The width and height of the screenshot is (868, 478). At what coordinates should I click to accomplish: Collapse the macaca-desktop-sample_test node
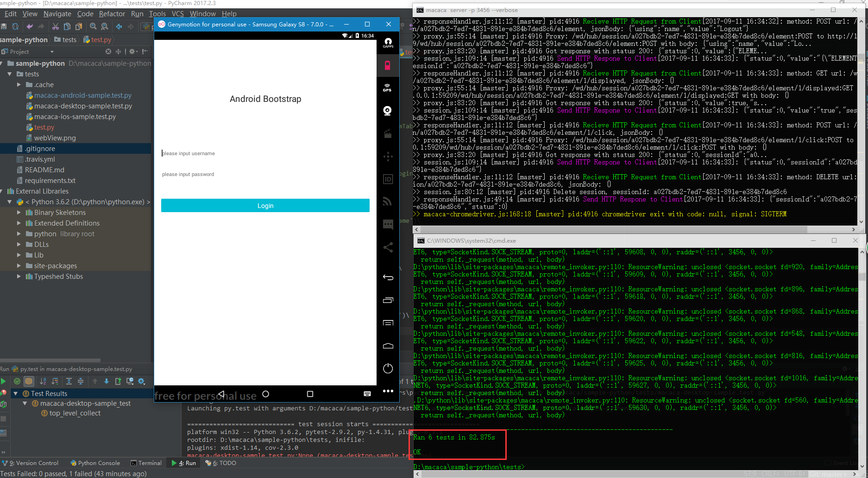point(25,403)
